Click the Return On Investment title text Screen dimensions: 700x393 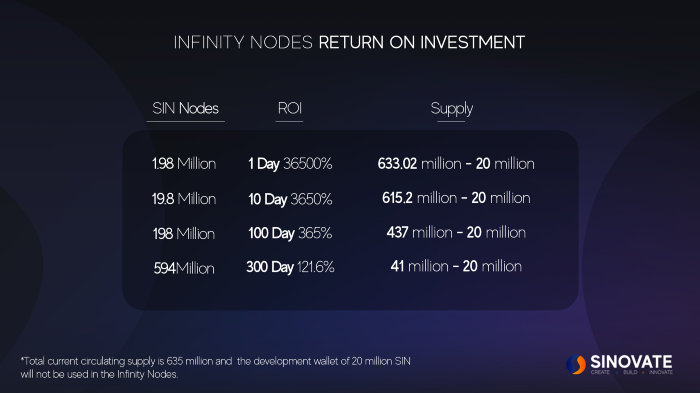pyautogui.click(x=421, y=42)
